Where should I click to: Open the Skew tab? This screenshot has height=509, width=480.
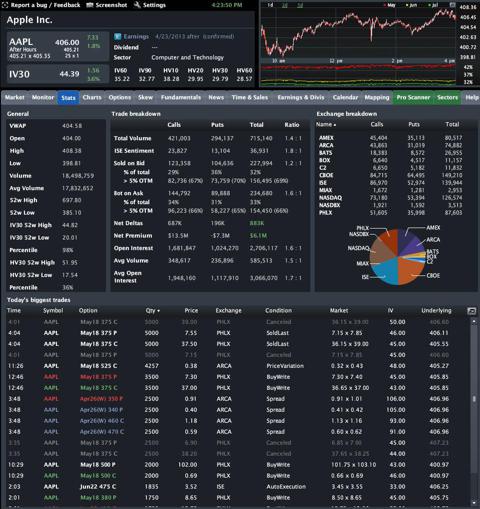(x=145, y=97)
